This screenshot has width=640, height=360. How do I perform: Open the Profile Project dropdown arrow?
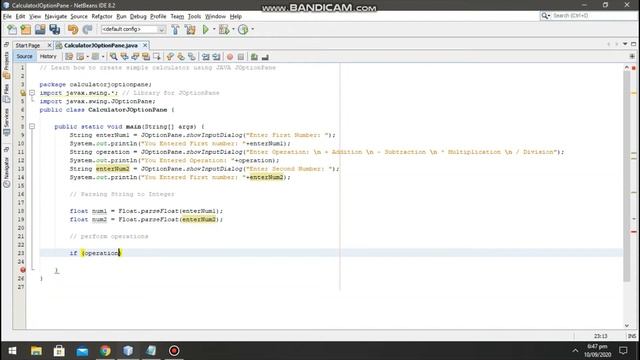[x=252, y=29]
